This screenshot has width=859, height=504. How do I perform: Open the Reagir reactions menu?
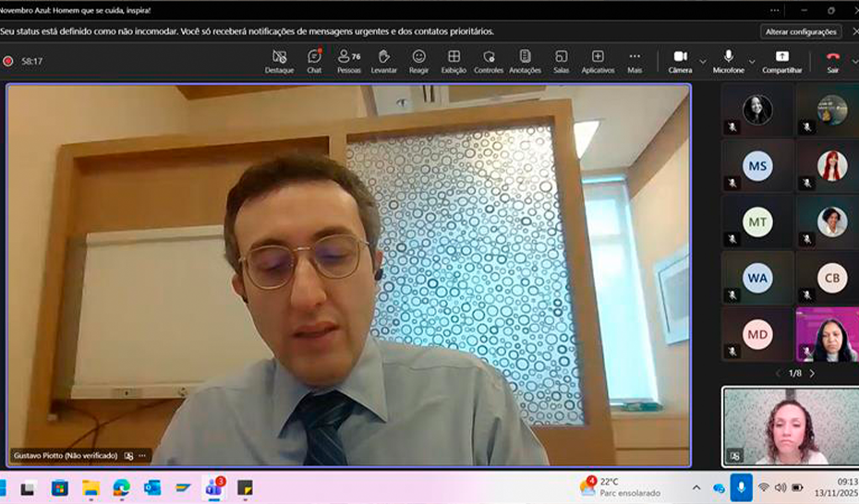tap(419, 61)
